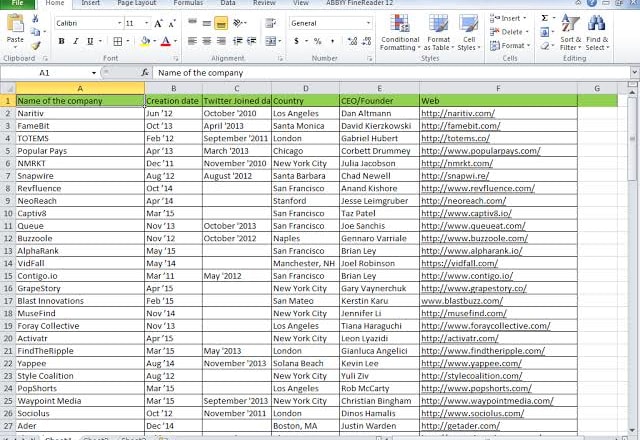640x440 pixels.
Task: Toggle Underline formatting
Action: 90,41
